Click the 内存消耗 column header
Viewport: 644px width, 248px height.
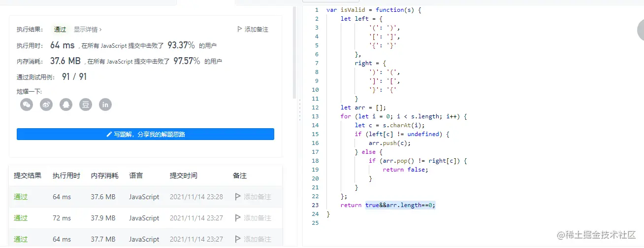[x=104, y=176]
